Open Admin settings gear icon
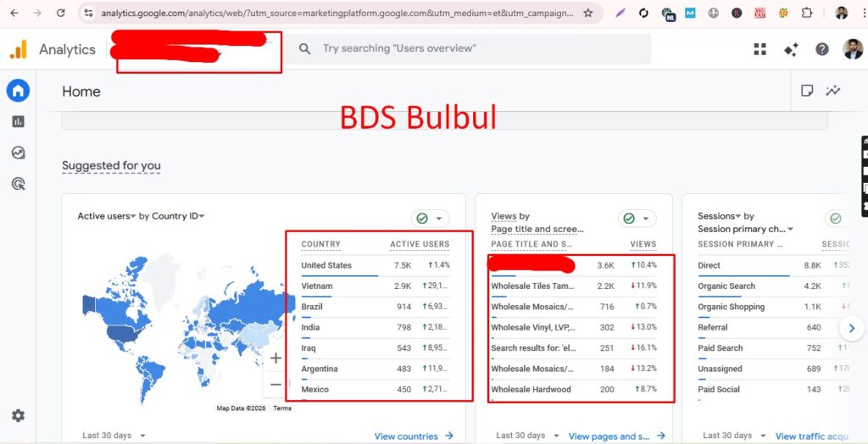The image size is (868, 444). (x=19, y=415)
